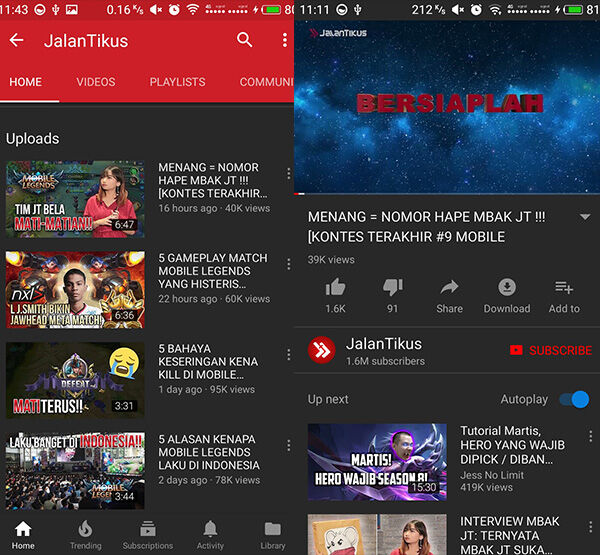Select title 5 GAMEPLAY MATCH MOBILE LEGENDS
Image resolution: width=600 pixels, height=555 pixels.
coord(213,271)
